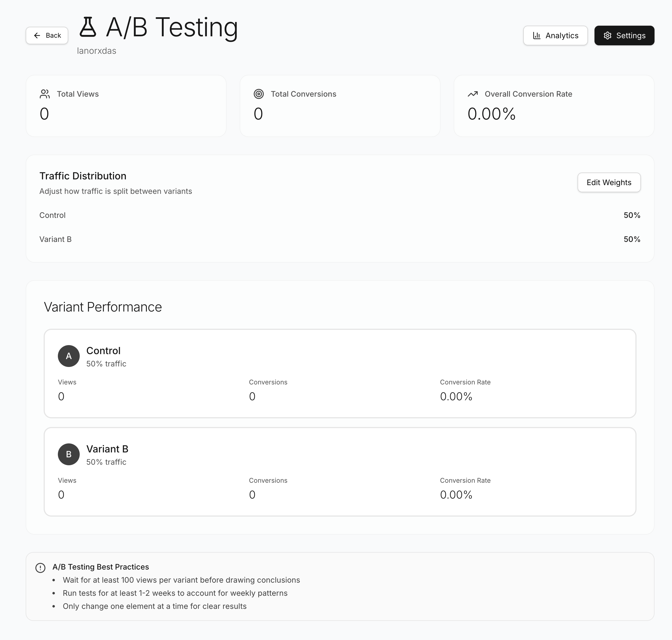
Task: Click the Control 50% traffic row
Action: click(x=340, y=215)
